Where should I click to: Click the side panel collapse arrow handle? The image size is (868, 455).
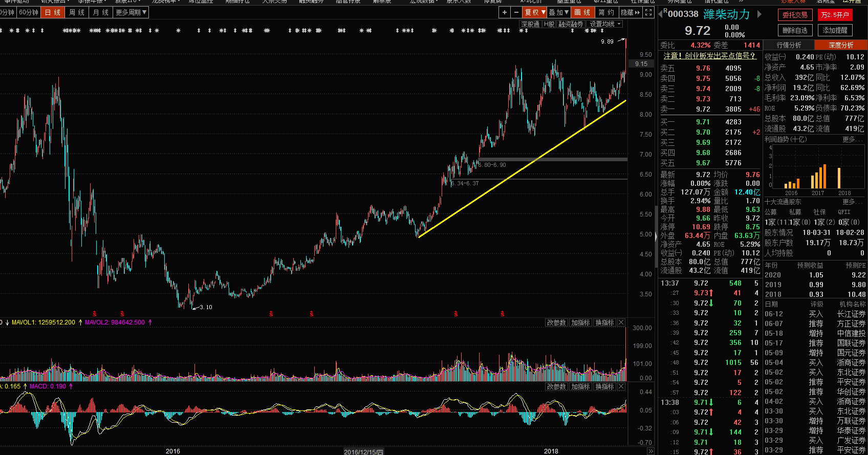click(x=657, y=236)
